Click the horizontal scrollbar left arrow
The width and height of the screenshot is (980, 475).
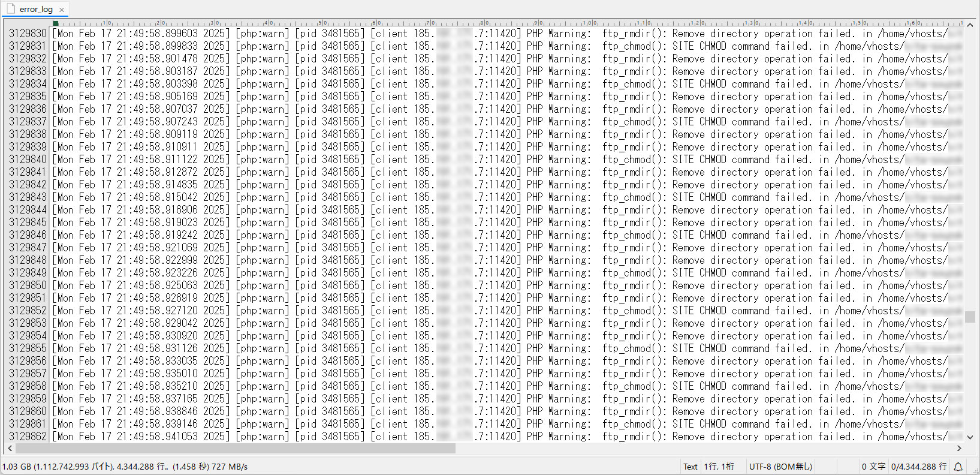pyautogui.click(x=10, y=448)
